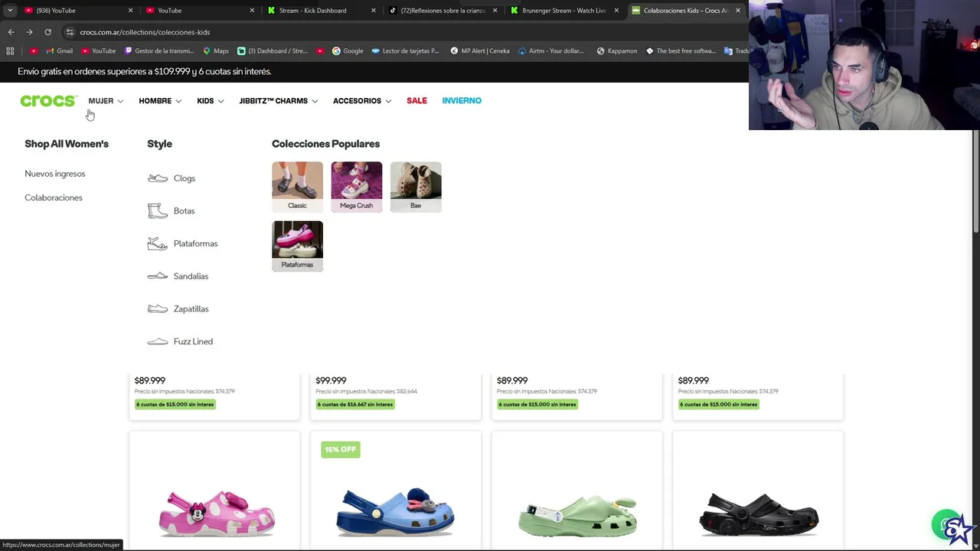Screen dimensions: 980x551
Task: Open the Zapatillas style link
Action: point(178,309)
